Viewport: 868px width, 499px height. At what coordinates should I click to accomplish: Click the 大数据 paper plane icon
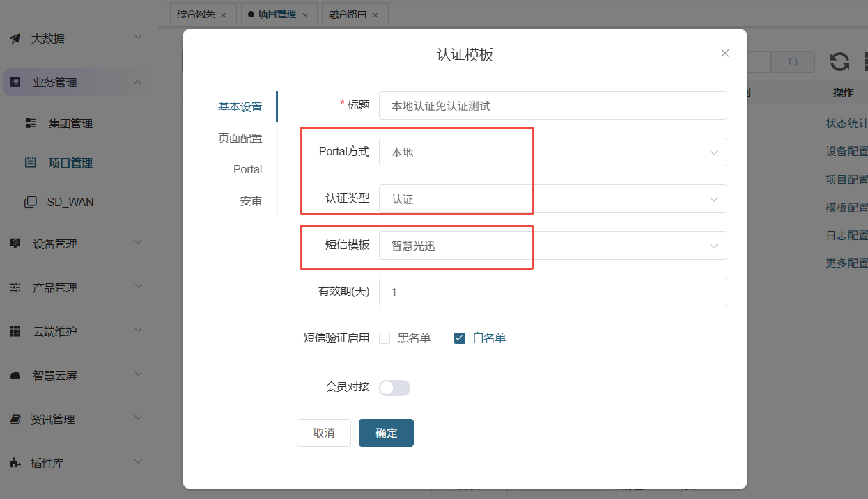(15, 39)
